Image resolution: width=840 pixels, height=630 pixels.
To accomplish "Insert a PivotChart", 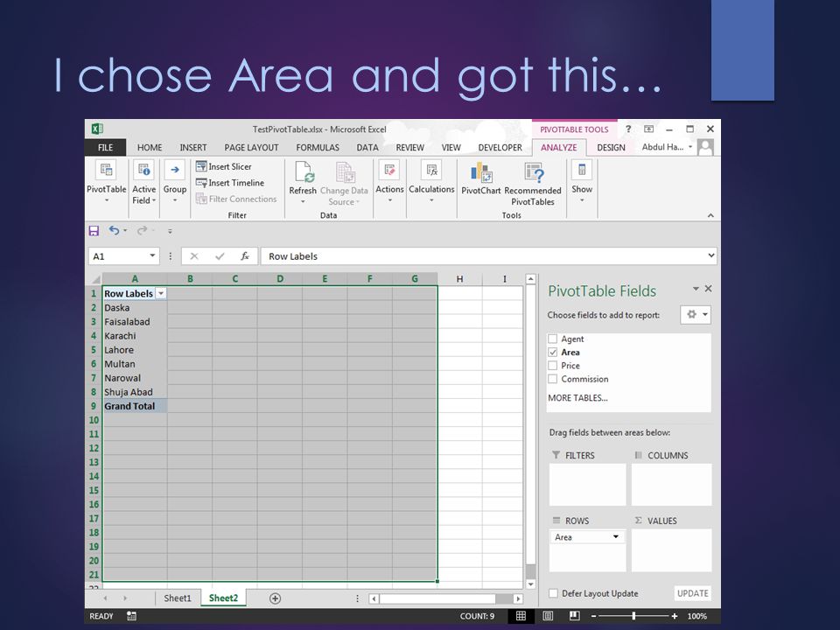I will (x=481, y=179).
